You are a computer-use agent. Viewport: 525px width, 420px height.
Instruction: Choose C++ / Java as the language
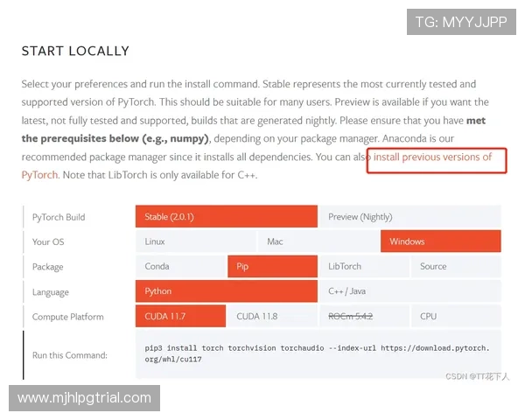pos(409,291)
